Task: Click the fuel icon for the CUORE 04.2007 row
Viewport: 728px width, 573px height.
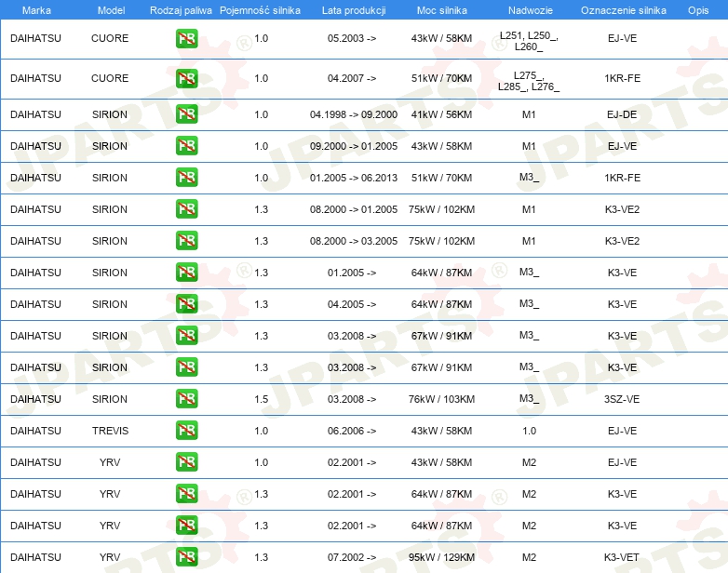Action: click(186, 78)
